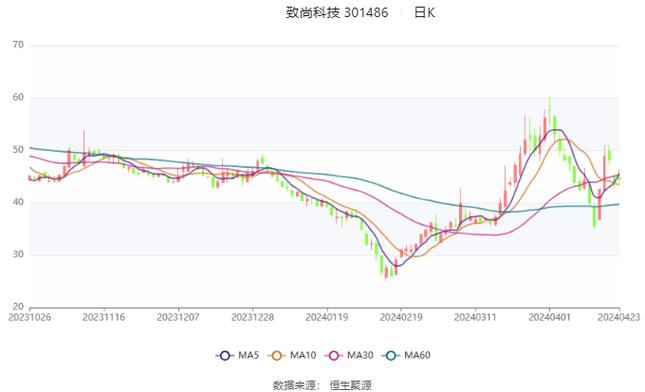Click the 恒生聚源 data source text
The width and height of the screenshot is (645, 392).
[x=350, y=385]
